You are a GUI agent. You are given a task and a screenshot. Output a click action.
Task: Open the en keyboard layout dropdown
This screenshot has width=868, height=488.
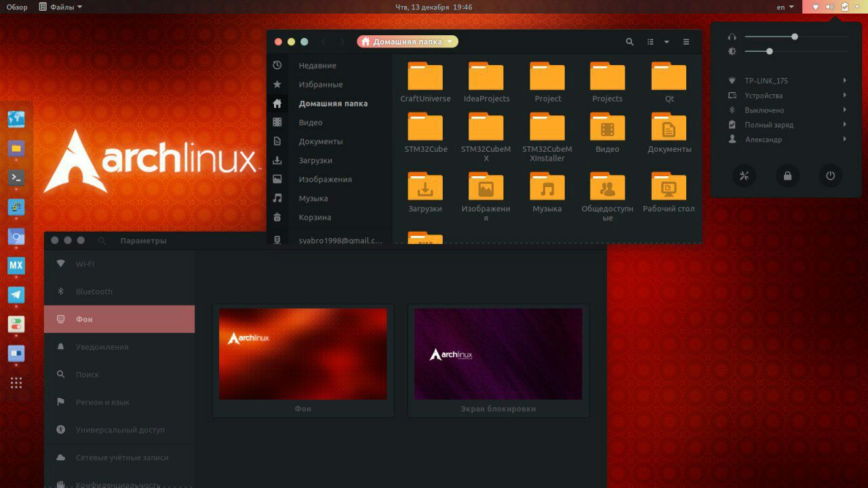785,7
